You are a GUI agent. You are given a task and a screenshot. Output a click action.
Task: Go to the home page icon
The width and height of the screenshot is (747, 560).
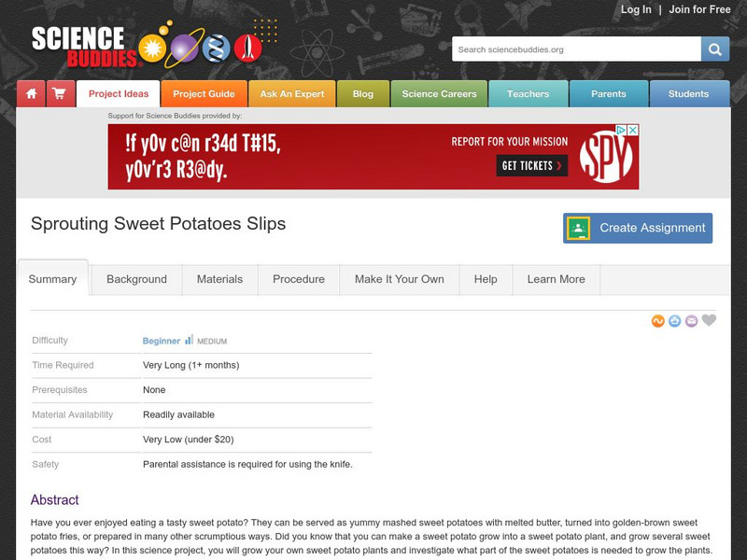(x=31, y=94)
